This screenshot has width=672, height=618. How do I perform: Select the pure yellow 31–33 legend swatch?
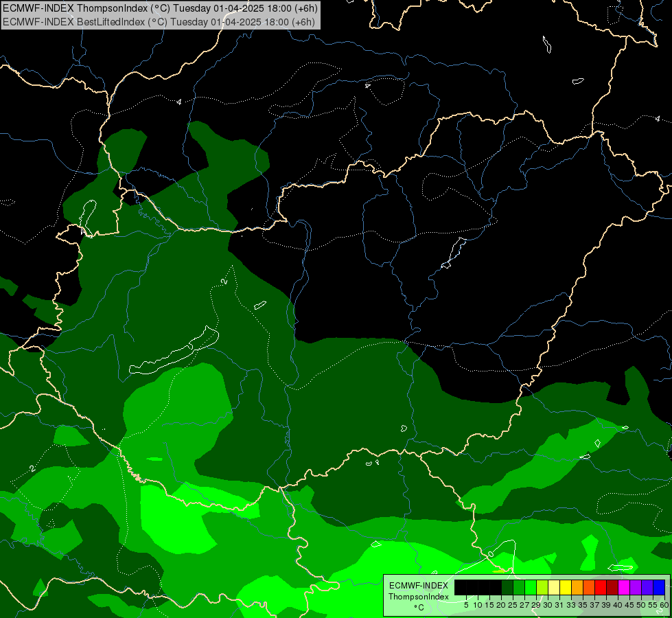tap(566, 588)
